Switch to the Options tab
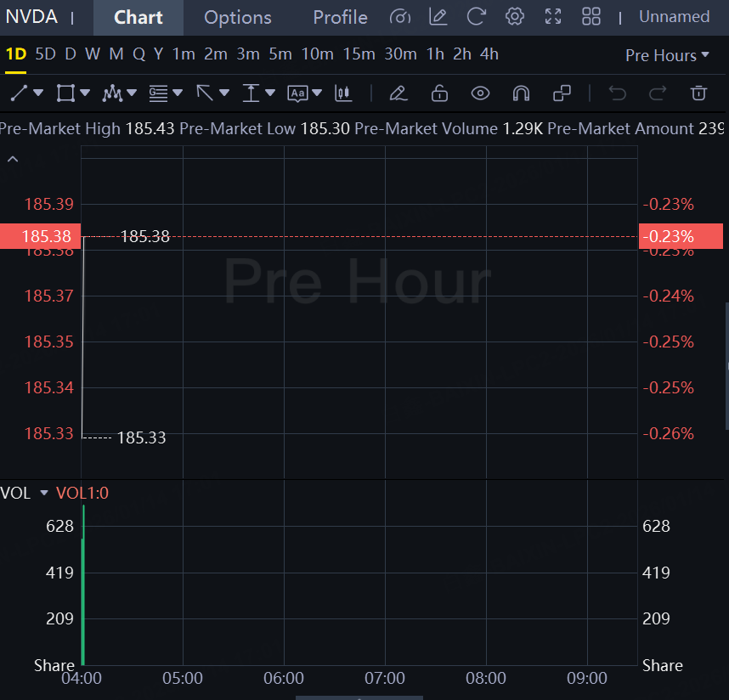 [238, 17]
